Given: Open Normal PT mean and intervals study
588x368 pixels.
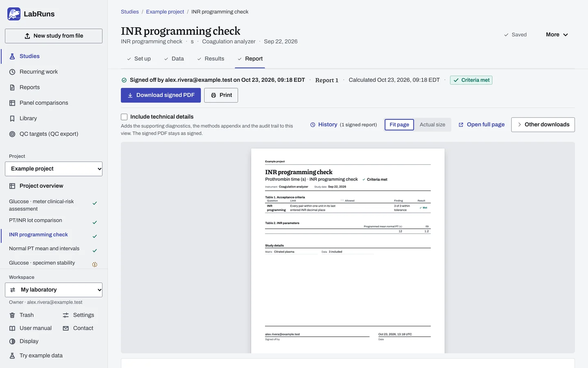Looking at the screenshot, I should (53, 249).
